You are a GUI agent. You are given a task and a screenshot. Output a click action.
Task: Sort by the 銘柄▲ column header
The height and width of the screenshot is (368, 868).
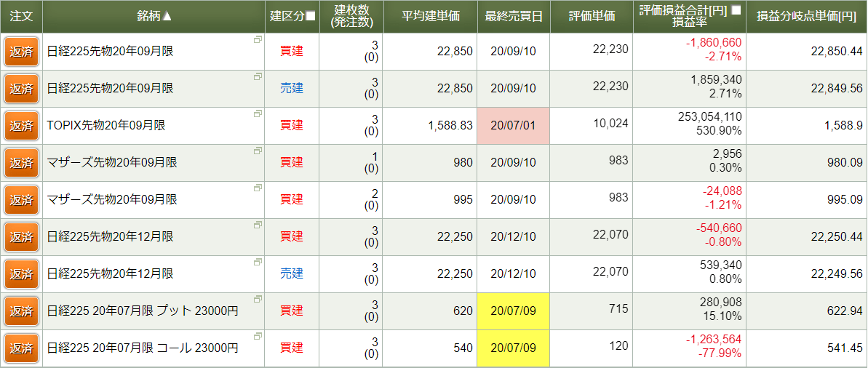coord(154,17)
